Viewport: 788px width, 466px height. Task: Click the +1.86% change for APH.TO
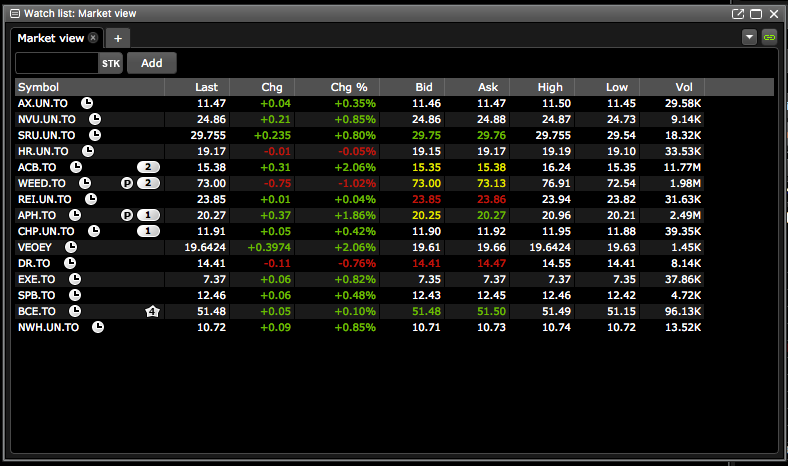[x=355, y=216]
